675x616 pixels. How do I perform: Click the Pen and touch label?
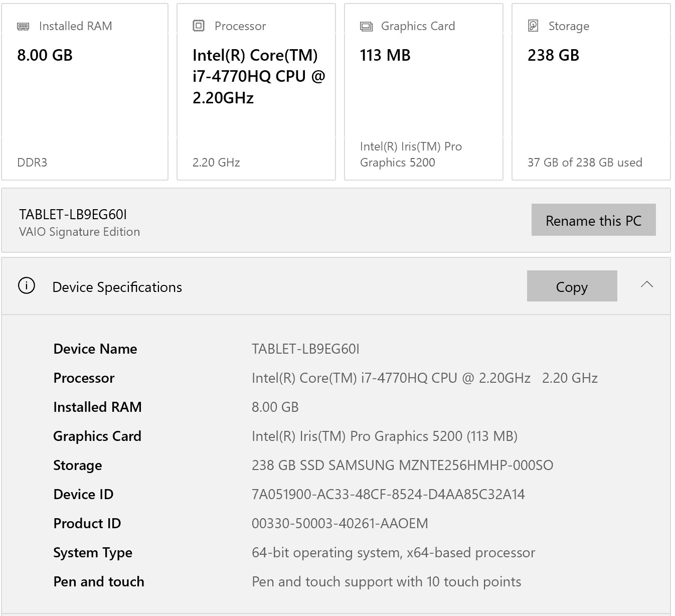coord(99,582)
